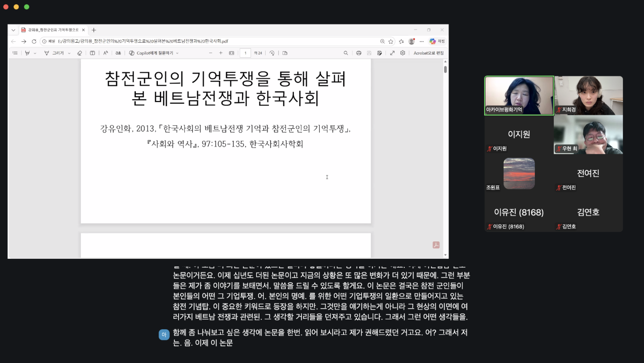Screen dimensions: 644x363
Task: Expand the Copilot질문하기 dropdown arrow
Action: coord(177,53)
